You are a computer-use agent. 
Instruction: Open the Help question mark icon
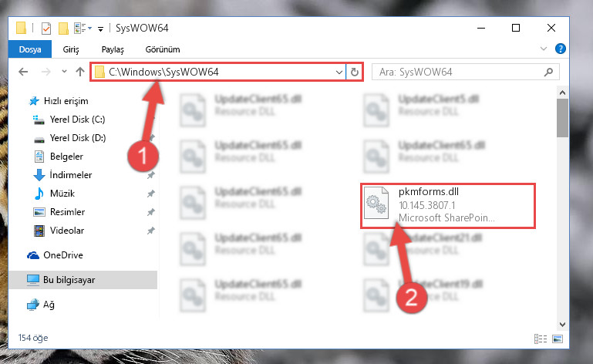(x=560, y=49)
